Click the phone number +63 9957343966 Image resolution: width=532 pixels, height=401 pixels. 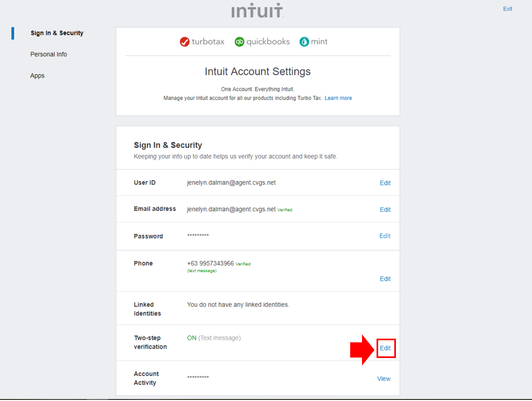210,263
